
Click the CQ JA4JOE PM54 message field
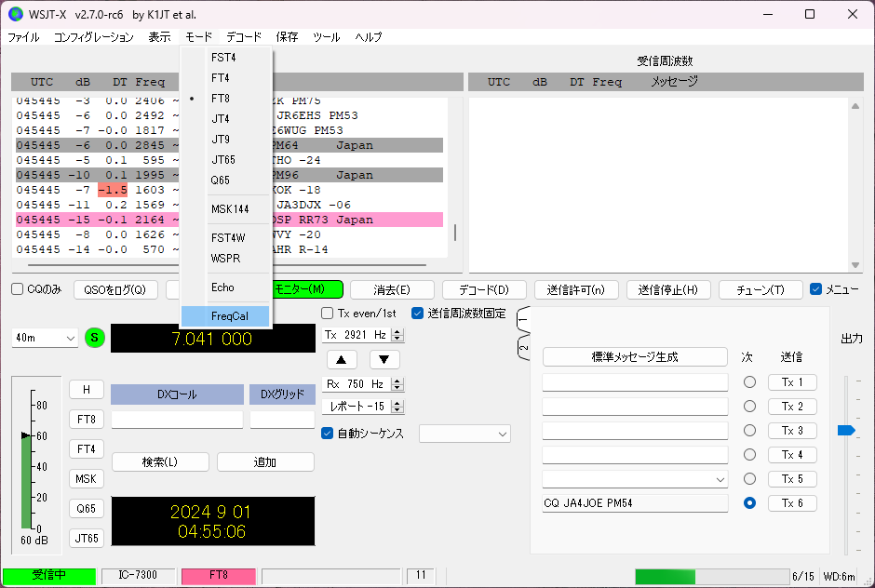point(635,503)
